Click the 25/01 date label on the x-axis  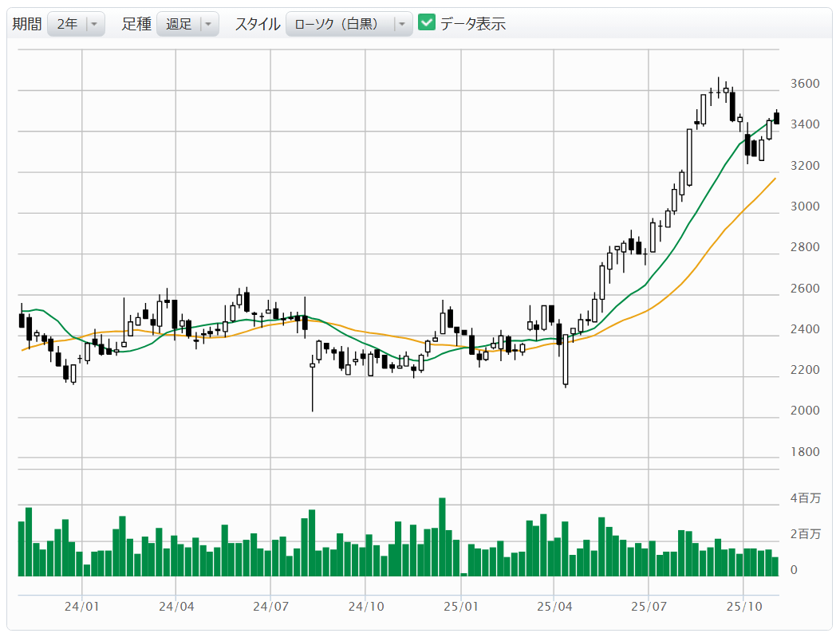(461, 606)
